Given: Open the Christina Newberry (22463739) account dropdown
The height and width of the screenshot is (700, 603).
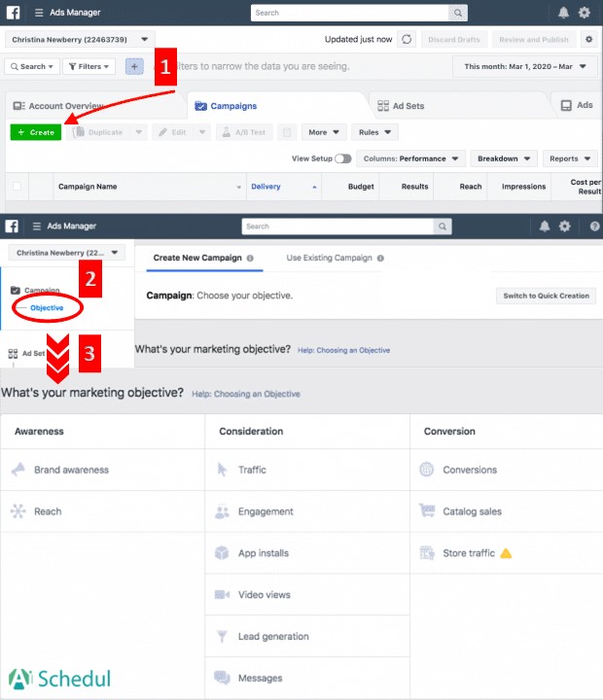Looking at the screenshot, I should tap(80, 39).
